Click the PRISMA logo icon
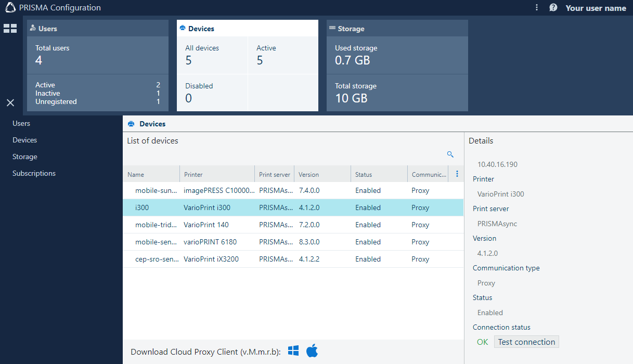The image size is (633, 364). pos(10,8)
